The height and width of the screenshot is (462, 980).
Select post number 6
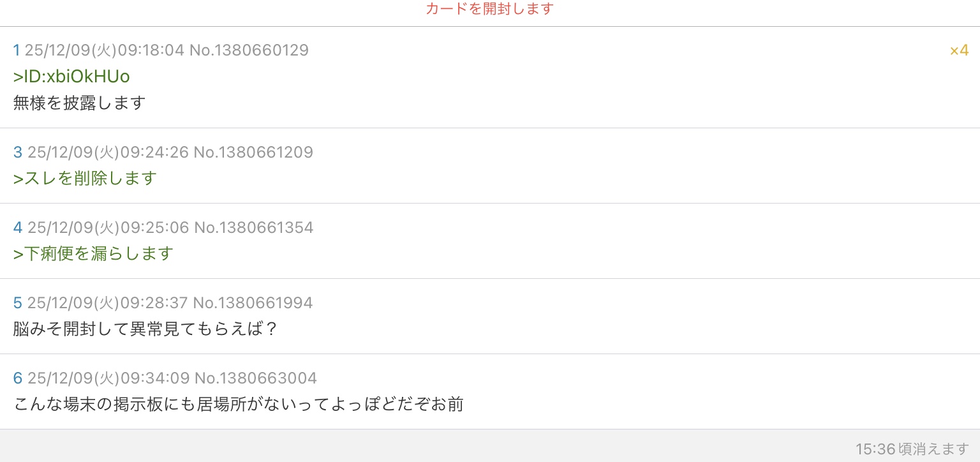click(18, 378)
